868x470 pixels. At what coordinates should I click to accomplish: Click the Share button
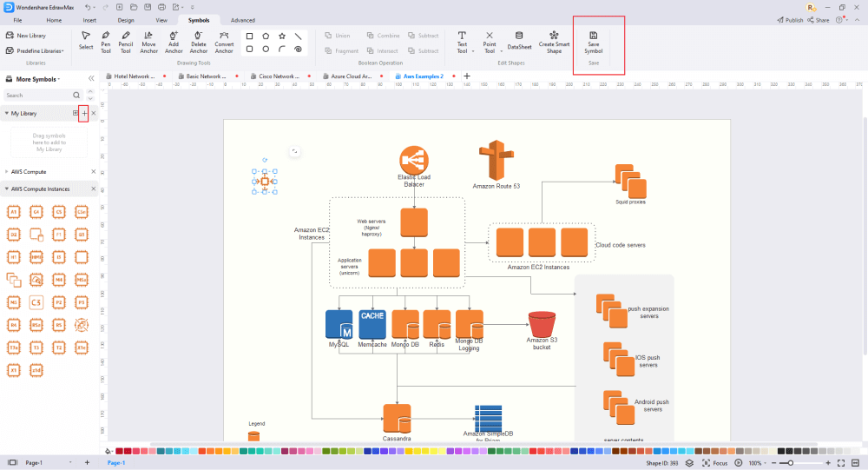pos(819,20)
